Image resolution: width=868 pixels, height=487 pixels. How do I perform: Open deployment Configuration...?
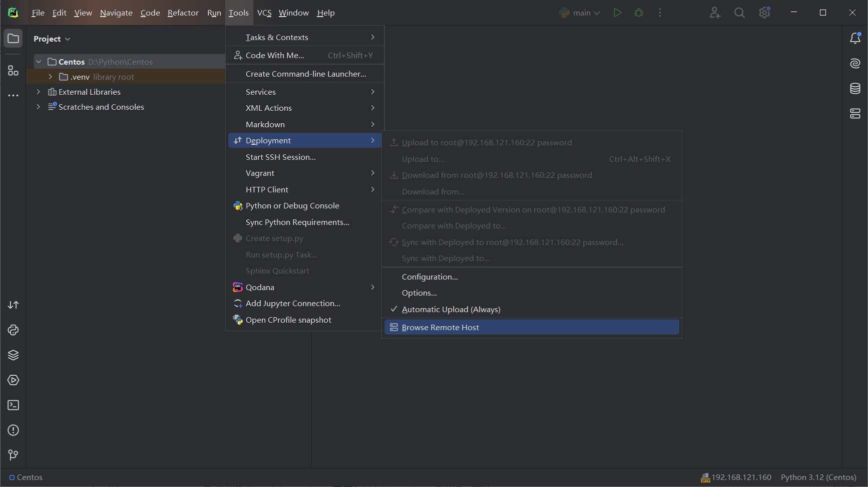532,277
